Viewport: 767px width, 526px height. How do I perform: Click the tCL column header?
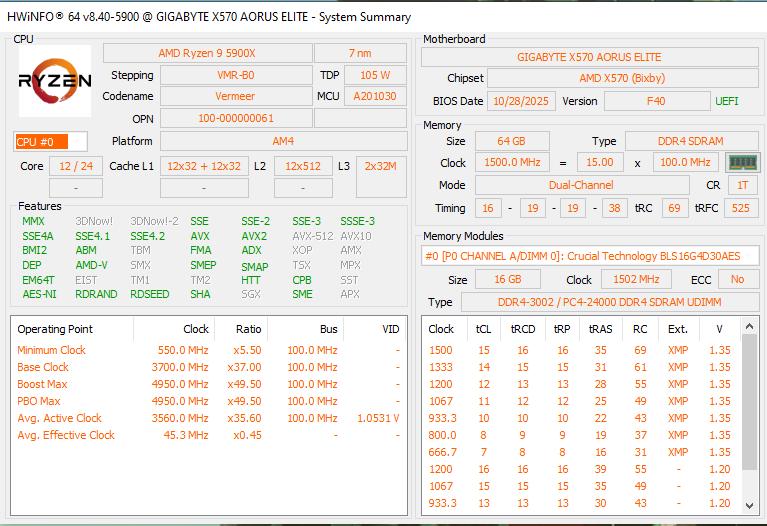[x=483, y=329]
